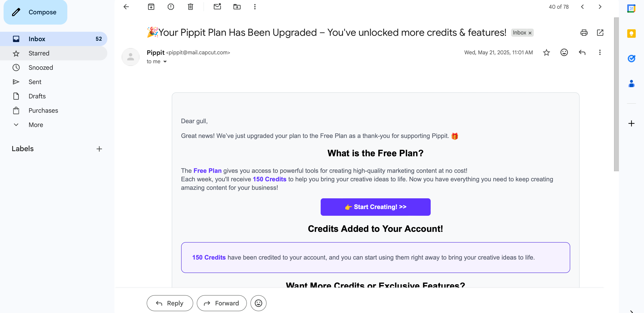Open email in a new window

[600, 33]
